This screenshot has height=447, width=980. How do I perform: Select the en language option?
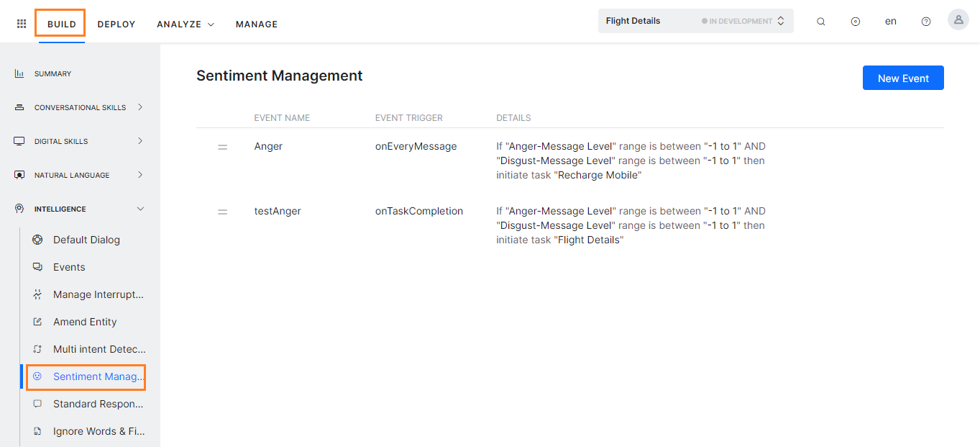coord(890,21)
